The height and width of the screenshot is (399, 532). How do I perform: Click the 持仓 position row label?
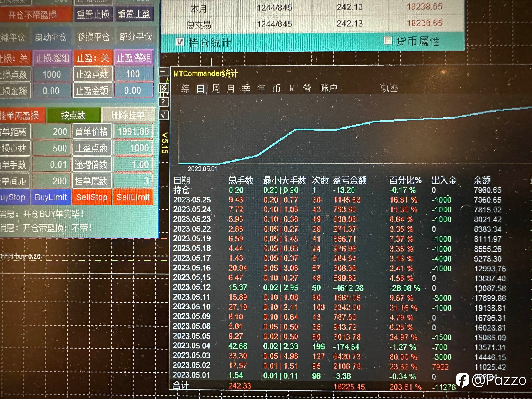click(x=182, y=190)
